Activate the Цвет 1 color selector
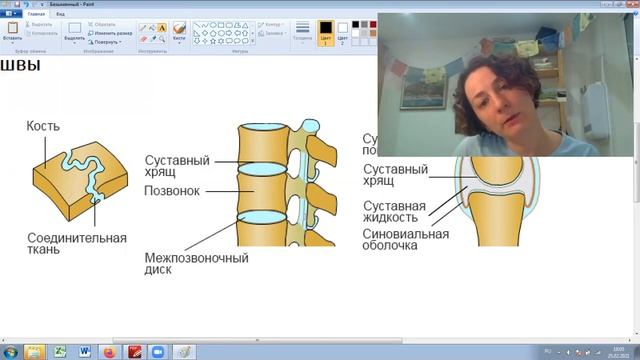This screenshot has height=360, width=640. 326,33
